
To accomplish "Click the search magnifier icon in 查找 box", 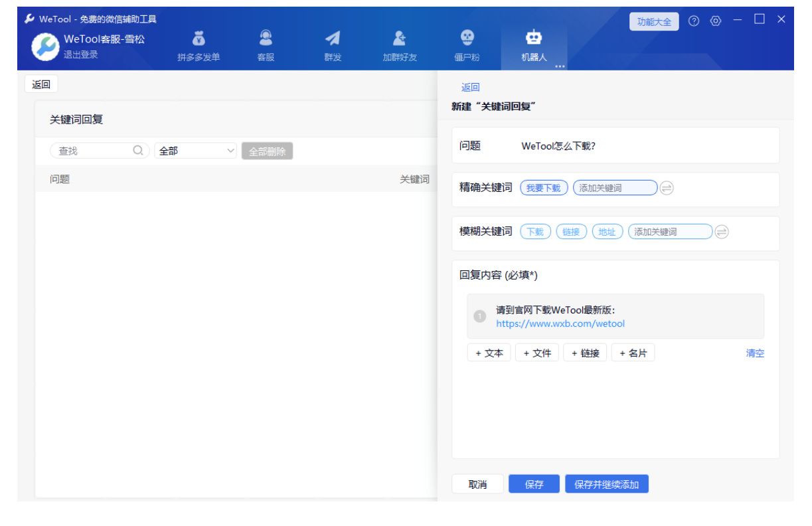I will click(138, 151).
